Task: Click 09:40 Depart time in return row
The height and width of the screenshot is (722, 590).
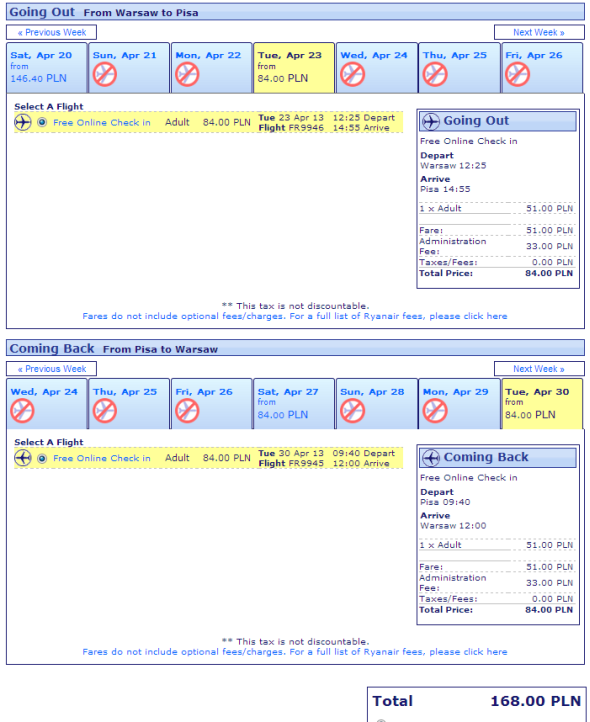Action: 364,453
